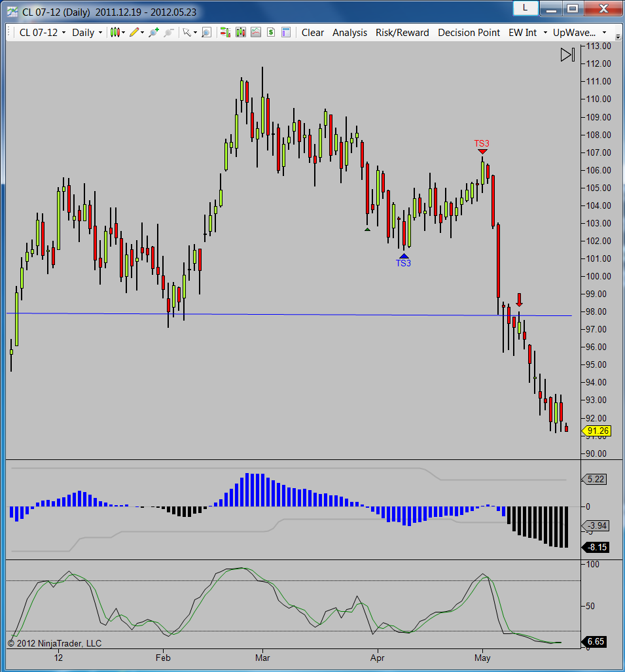Click the Apr label on time axis
Viewport: 625px width, 672px height.
[x=377, y=658]
